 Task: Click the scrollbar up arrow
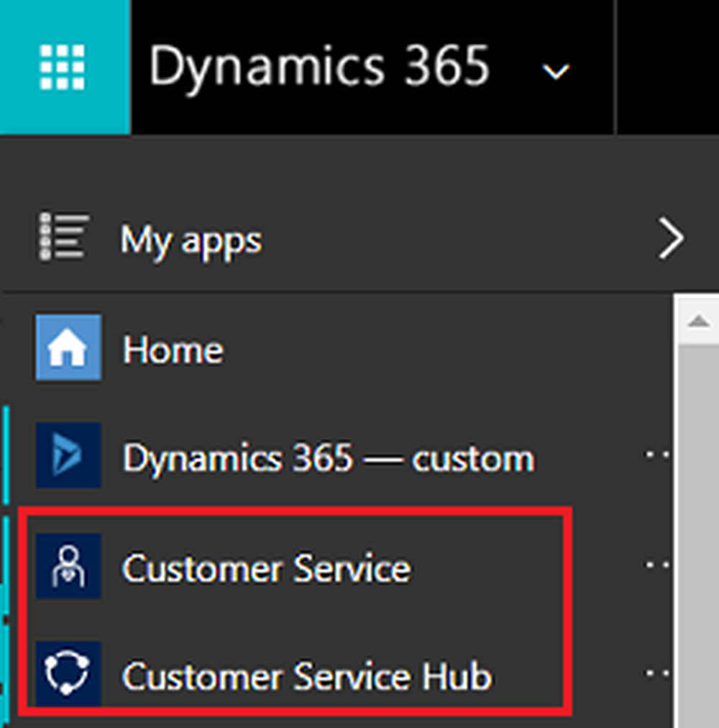point(697,321)
